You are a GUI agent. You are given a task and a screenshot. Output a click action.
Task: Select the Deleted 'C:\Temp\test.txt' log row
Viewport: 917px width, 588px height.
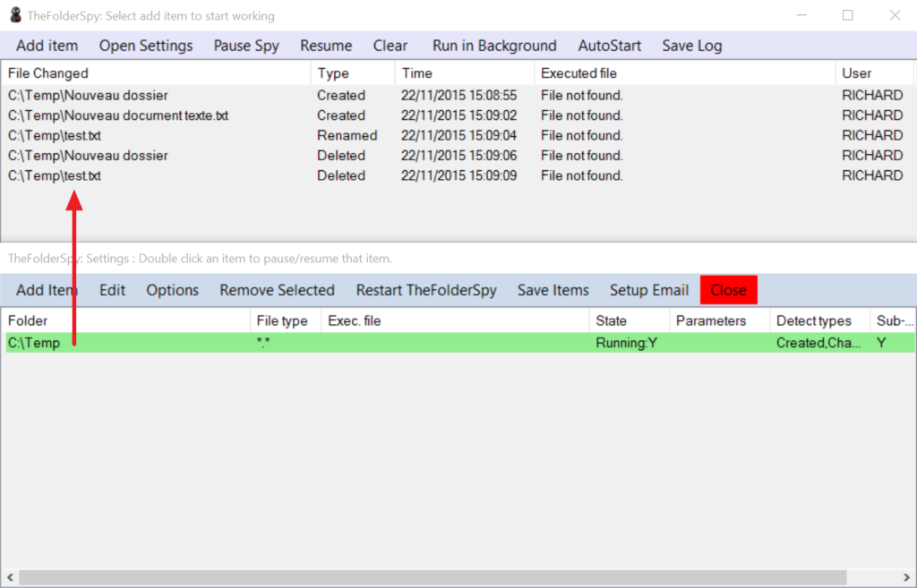click(x=458, y=175)
